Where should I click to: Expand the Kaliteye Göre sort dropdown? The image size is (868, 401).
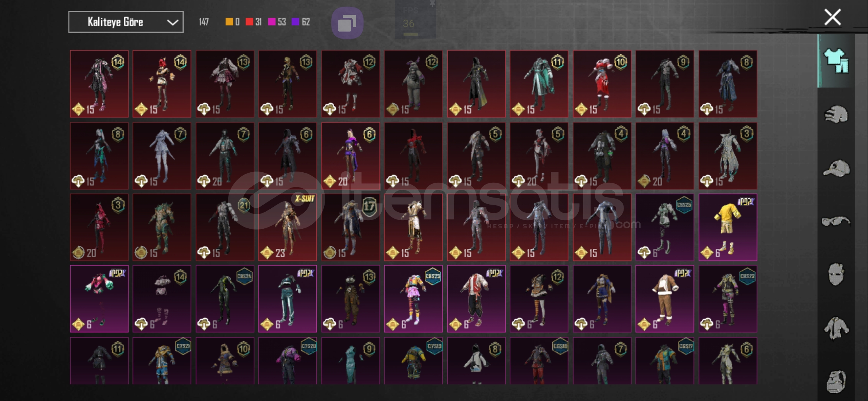[126, 22]
